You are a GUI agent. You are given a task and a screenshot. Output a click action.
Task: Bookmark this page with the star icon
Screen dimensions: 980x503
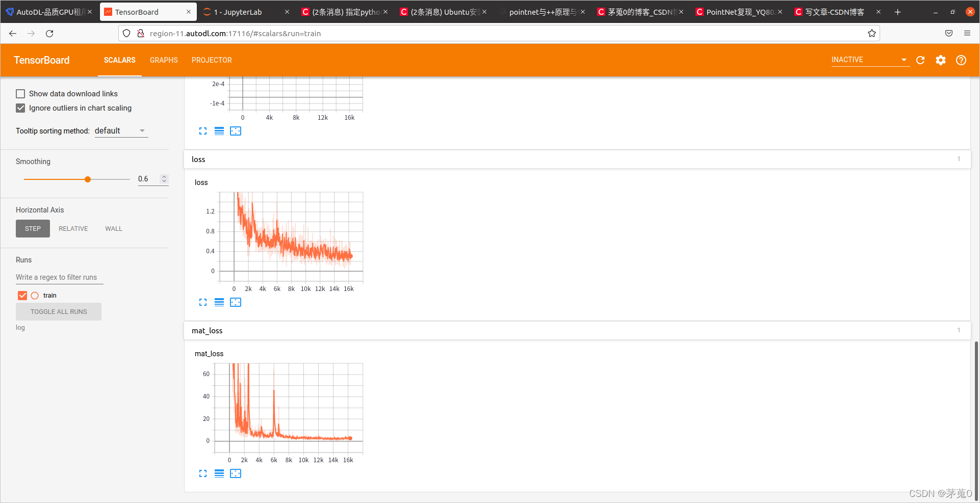872,33
